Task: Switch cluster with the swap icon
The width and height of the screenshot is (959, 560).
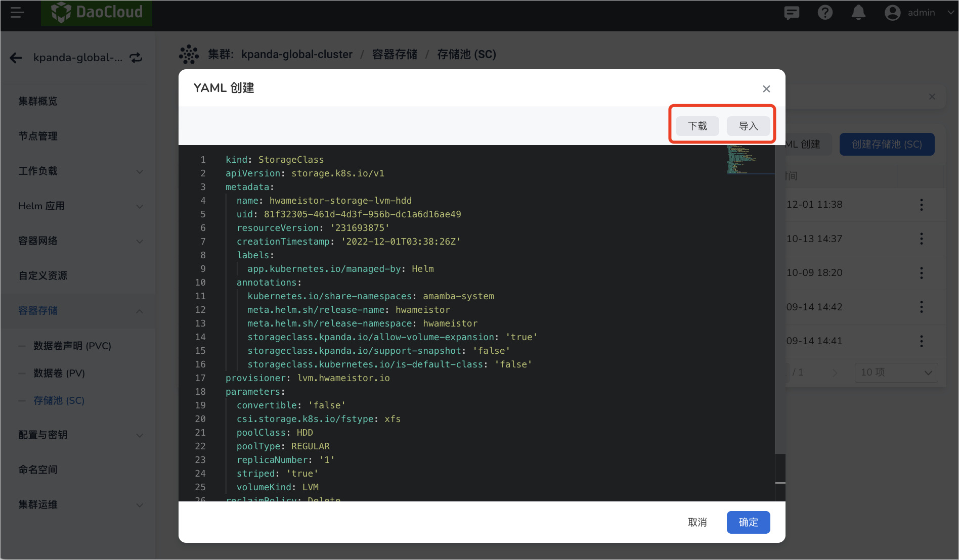Action: (x=136, y=58)
